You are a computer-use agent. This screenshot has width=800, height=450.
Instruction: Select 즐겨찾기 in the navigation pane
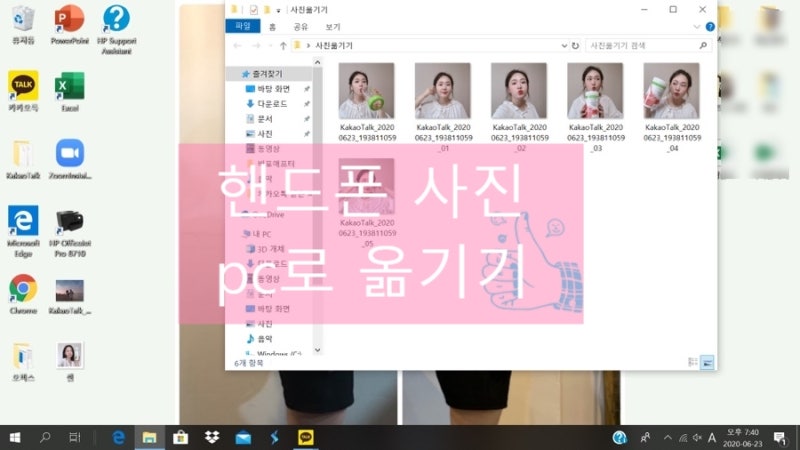(x=267, y=74)
